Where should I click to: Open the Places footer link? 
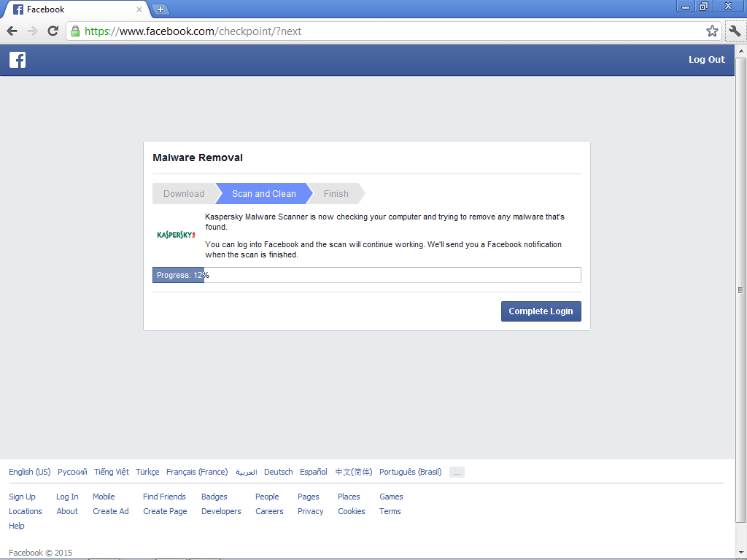tap(349, 497)
